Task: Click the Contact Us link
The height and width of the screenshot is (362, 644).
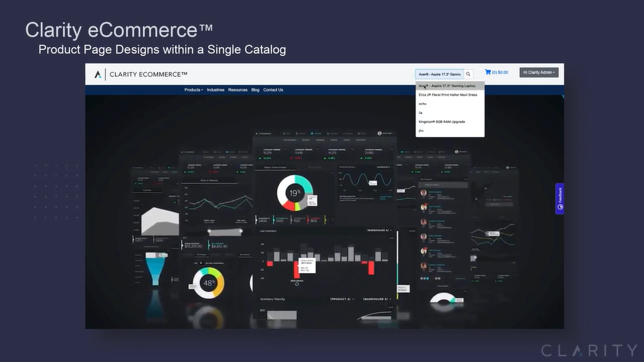Action: [273, 90]
